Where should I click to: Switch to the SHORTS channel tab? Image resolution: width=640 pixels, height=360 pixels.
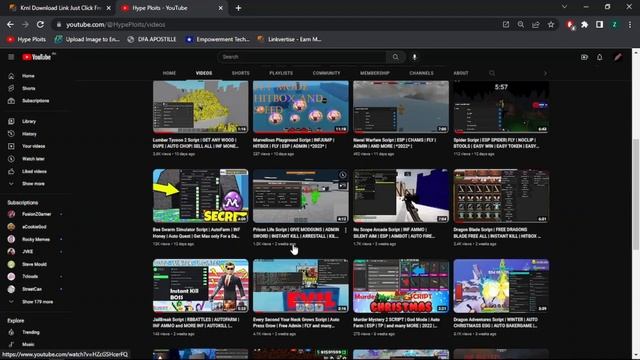[x=240, y=73]
